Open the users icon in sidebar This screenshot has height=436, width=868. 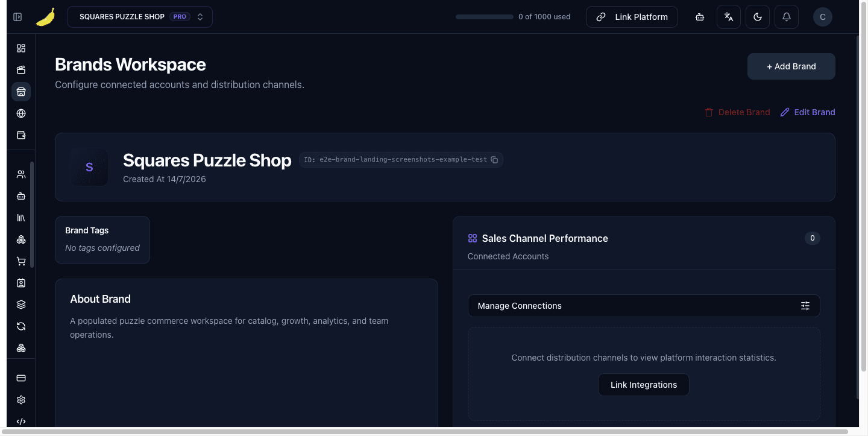(x=21, y=174)
